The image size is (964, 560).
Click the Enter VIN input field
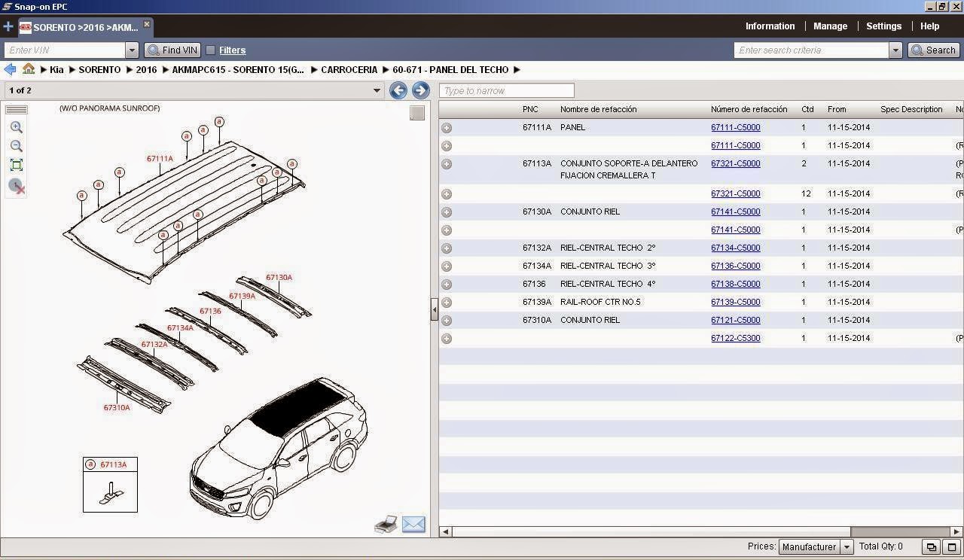pyautogui.click(x=65, y=50)
